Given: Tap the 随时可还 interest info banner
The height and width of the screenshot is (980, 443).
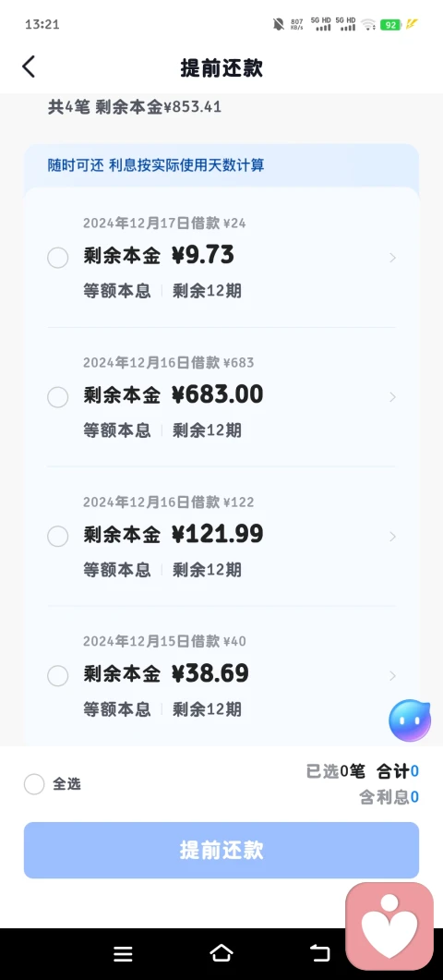Looking at the screenshot, I should [221, 165].
